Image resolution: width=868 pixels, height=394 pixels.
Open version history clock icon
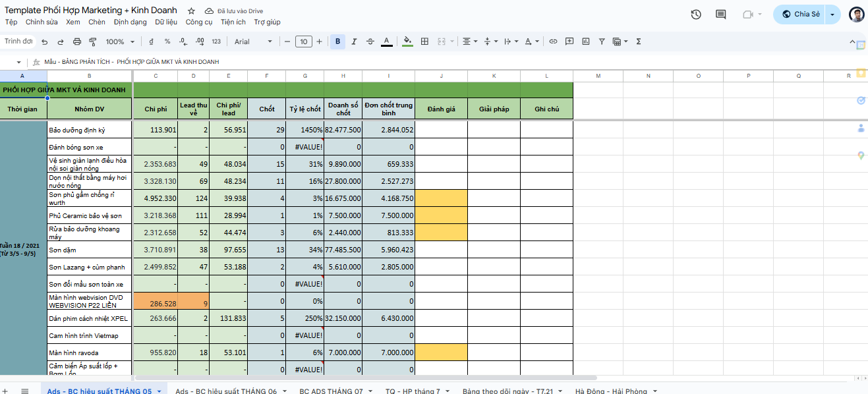coord(696,14)
